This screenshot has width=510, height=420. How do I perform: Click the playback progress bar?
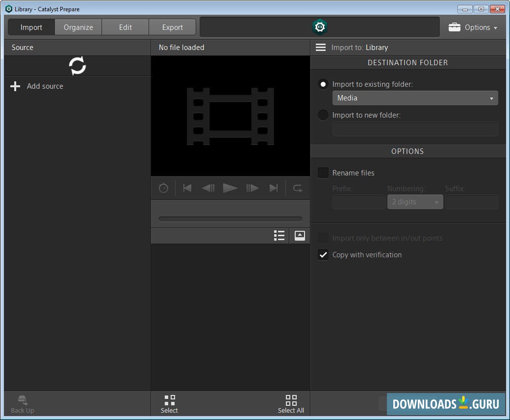tap(230, 219)
